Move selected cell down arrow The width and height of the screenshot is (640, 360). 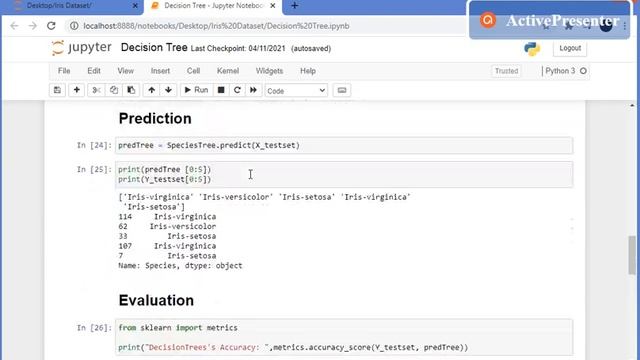(168, 90)
